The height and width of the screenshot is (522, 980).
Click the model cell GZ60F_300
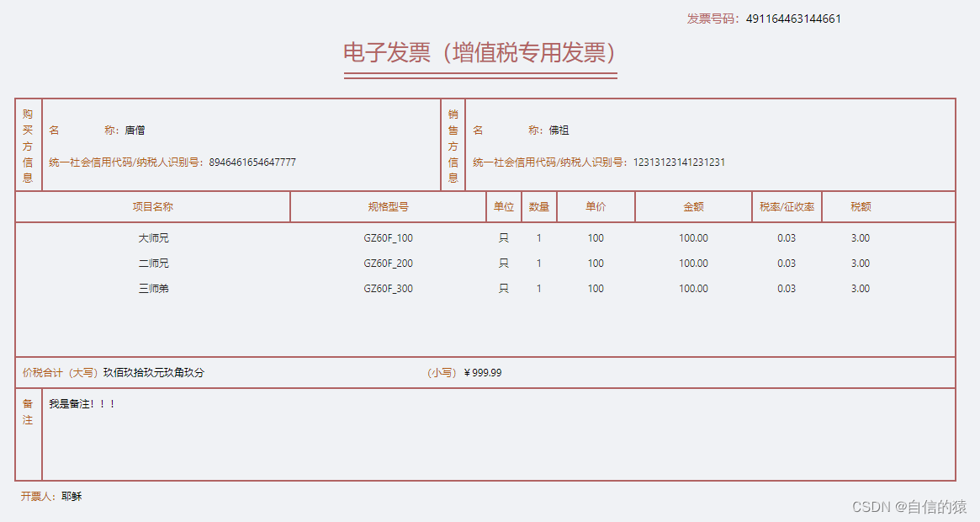click(x=388, y=289)
